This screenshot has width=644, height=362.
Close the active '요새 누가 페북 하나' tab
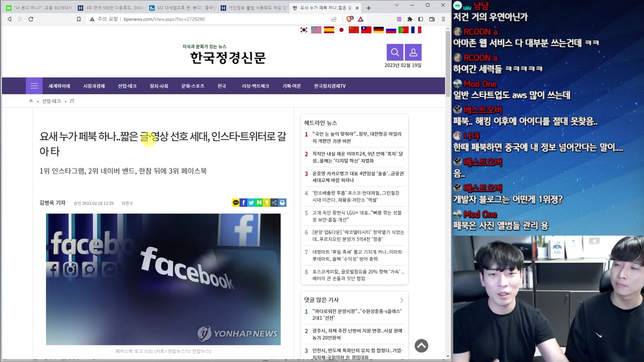click(x=357, y=8)
